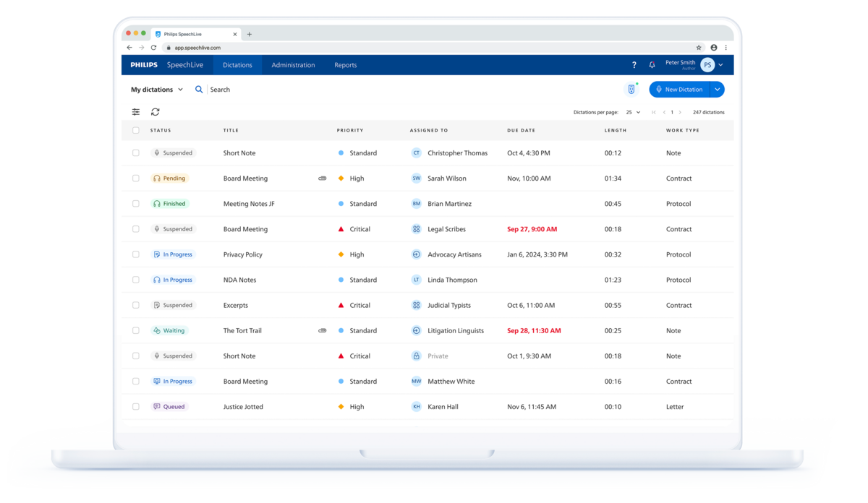The width and height of the screenshot is (868, 503).
Task: Sort by the Priority column header
Action: click(350, 131)
